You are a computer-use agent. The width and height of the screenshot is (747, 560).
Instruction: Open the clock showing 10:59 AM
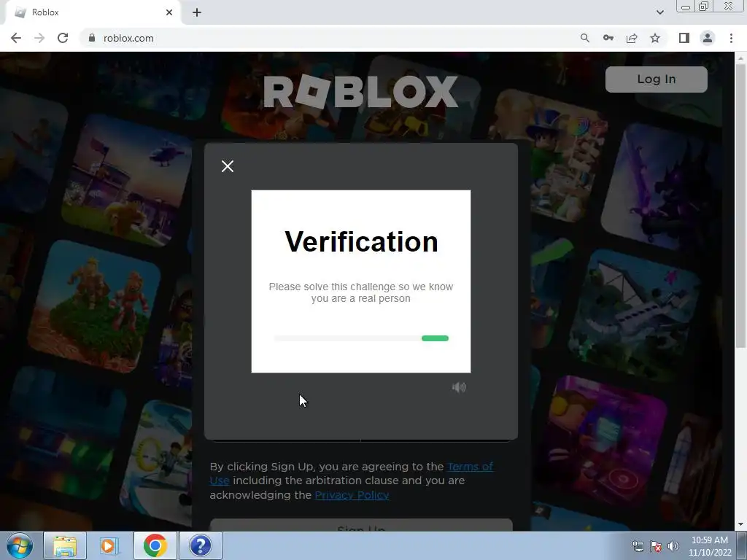click(x=710, y=546)
